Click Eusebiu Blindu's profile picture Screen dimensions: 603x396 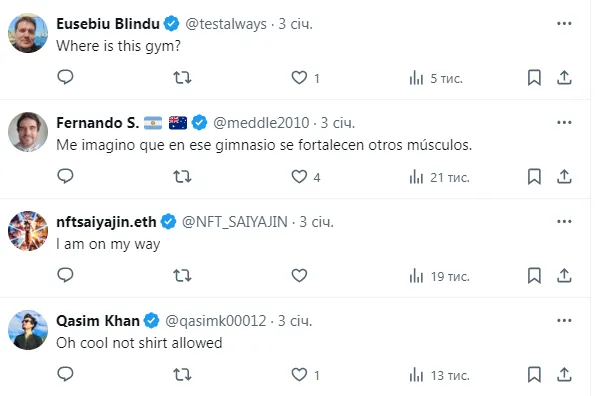[x=28, y=33]
